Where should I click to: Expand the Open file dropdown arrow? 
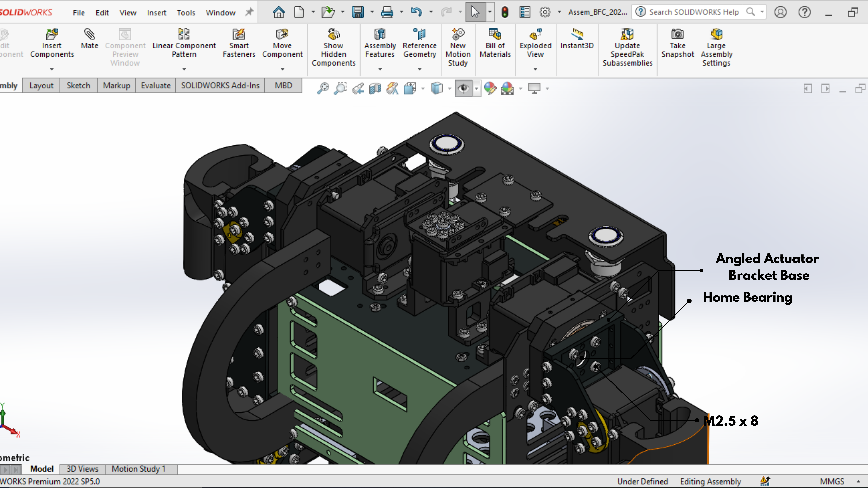tap(343, 12)
